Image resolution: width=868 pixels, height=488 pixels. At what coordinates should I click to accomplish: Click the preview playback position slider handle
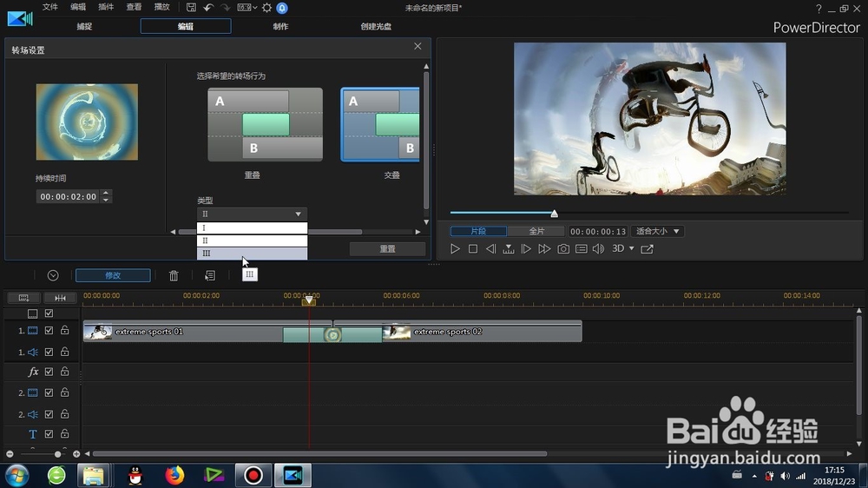click(554, 214)
